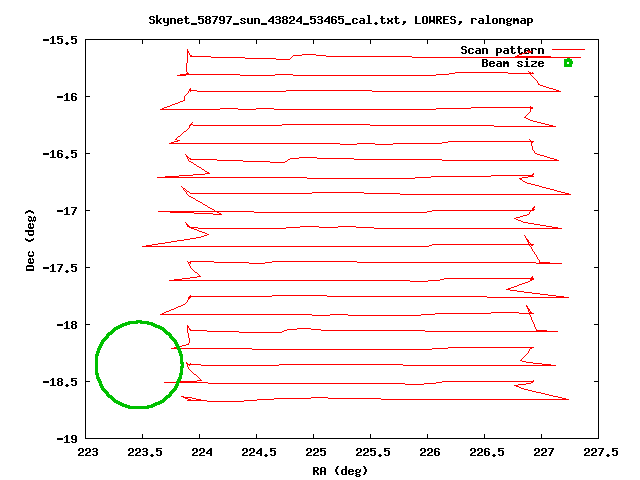Viewport: 640px width, 480px height.
Task: Click the -16.5 tick label on Dec axis
Action: pos(62,154)
